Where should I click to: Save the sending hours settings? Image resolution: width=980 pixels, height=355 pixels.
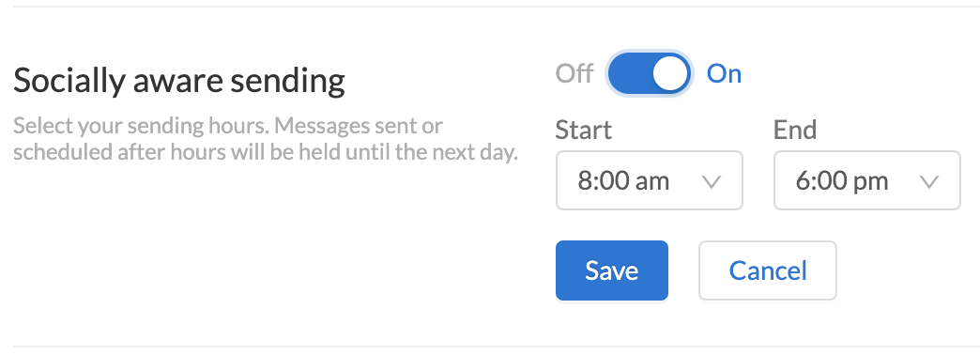[x=612, y=270]
